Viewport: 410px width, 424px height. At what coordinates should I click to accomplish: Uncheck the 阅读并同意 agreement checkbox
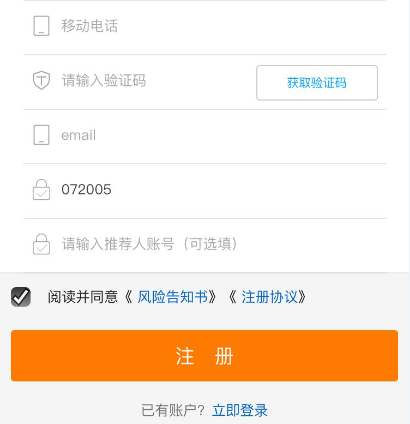tap(21, 297)
